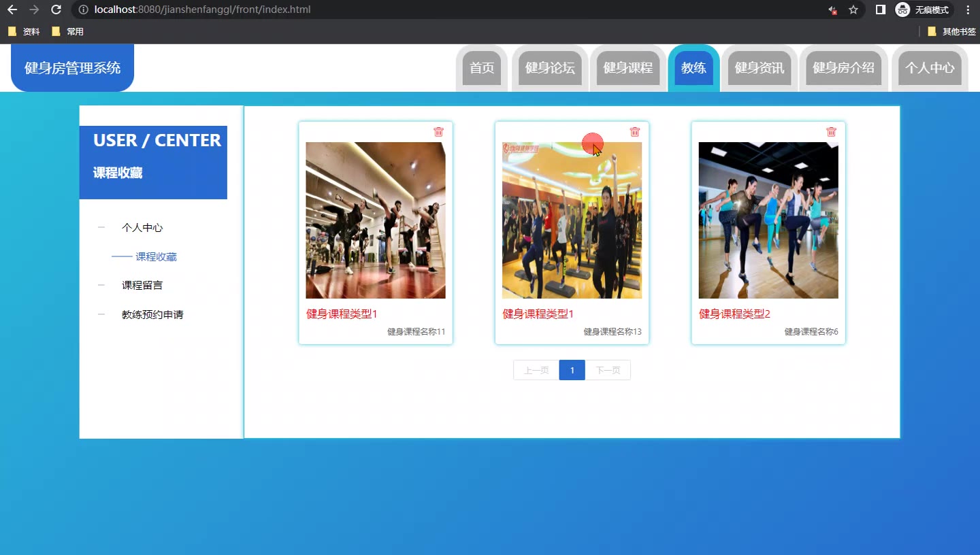
Task: Open the 健身论坛 navigation tab
Action: click(550, 68)
